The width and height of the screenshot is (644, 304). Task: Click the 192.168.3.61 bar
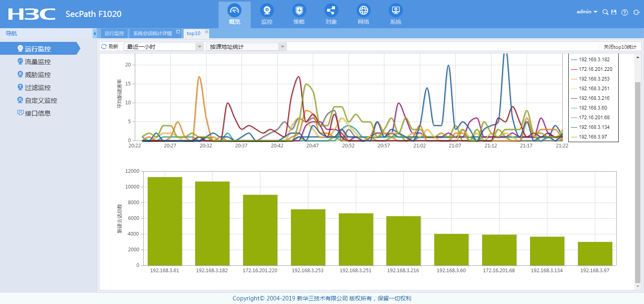coord(165,221)
